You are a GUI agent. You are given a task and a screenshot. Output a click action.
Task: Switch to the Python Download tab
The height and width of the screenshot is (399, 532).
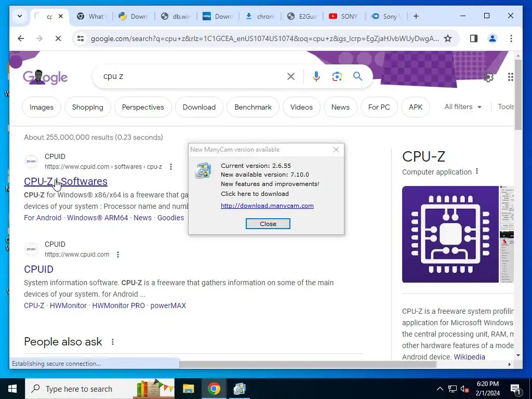(134, 16)
